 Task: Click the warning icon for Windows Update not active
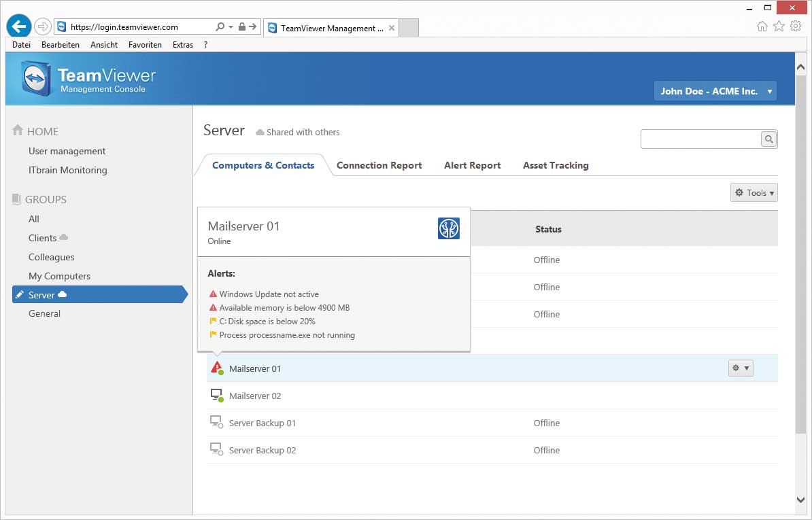tap(213, 294)
